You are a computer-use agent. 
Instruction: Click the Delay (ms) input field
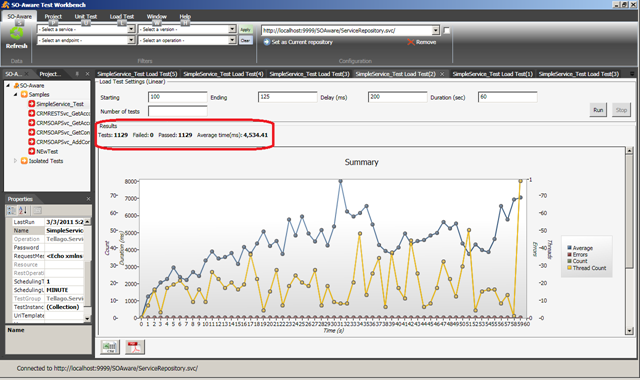coord(398,97)
